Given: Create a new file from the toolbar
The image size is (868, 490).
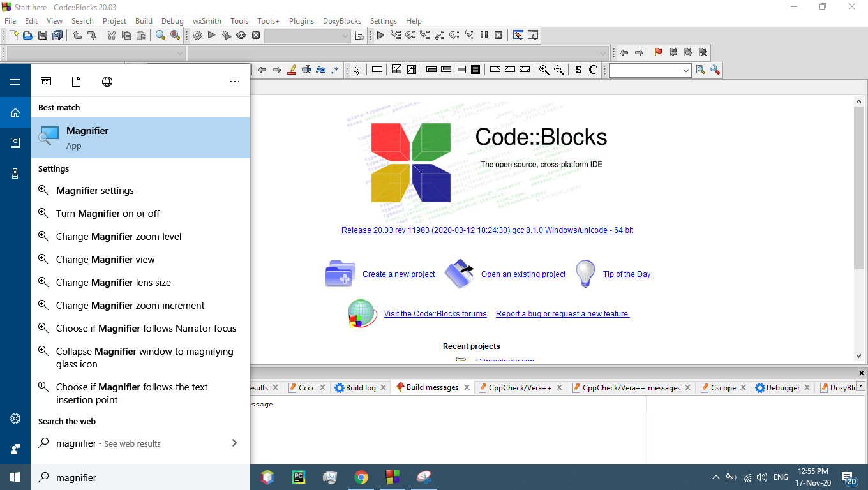Looking at the screenshot, I should pyautogui.click(x=13, y=35).
